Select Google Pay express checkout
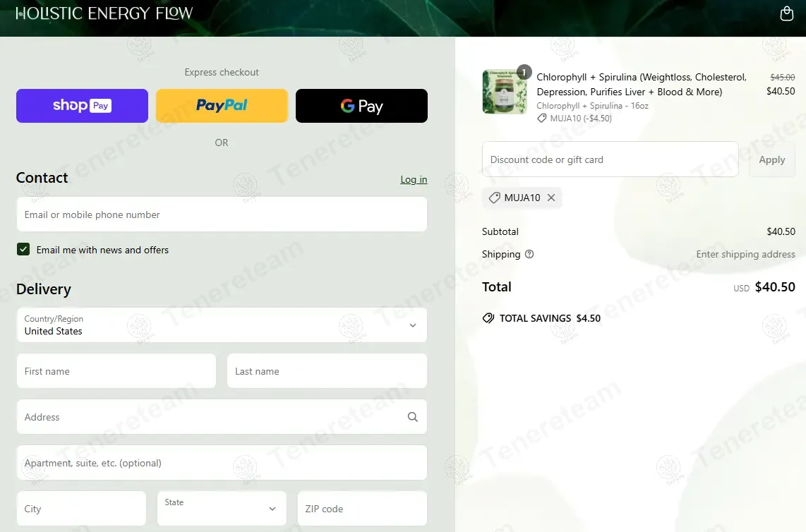The width and height of the screenshot is (806, 532). coord(361,106)
